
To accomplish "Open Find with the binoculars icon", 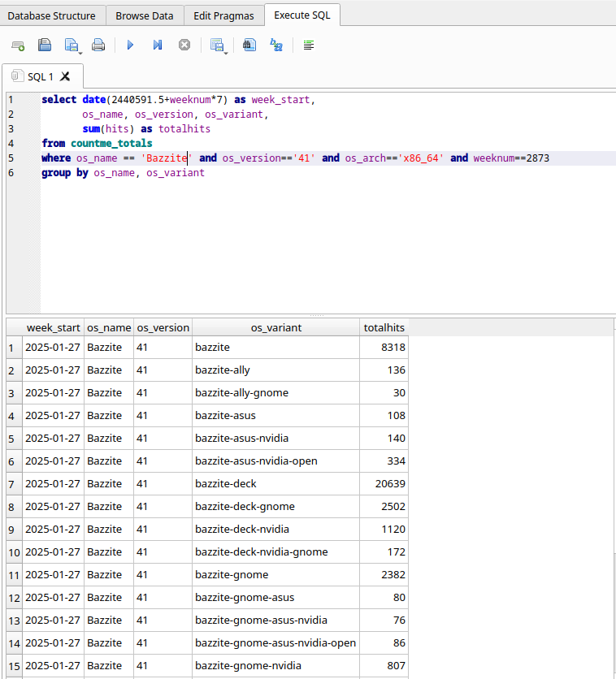I will (x=249, y=45).
